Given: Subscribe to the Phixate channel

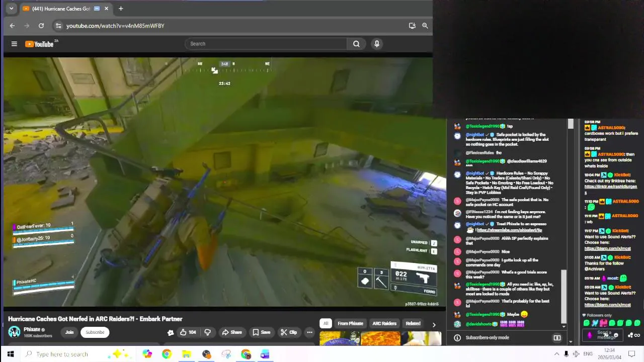Looking at the screenshot, I should tap(95, 332).
